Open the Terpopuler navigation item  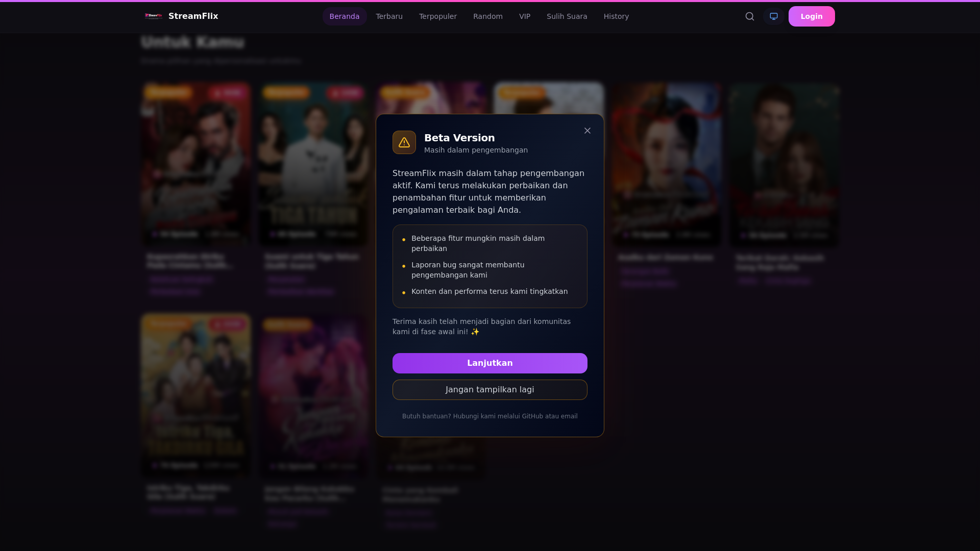point(438,16)
